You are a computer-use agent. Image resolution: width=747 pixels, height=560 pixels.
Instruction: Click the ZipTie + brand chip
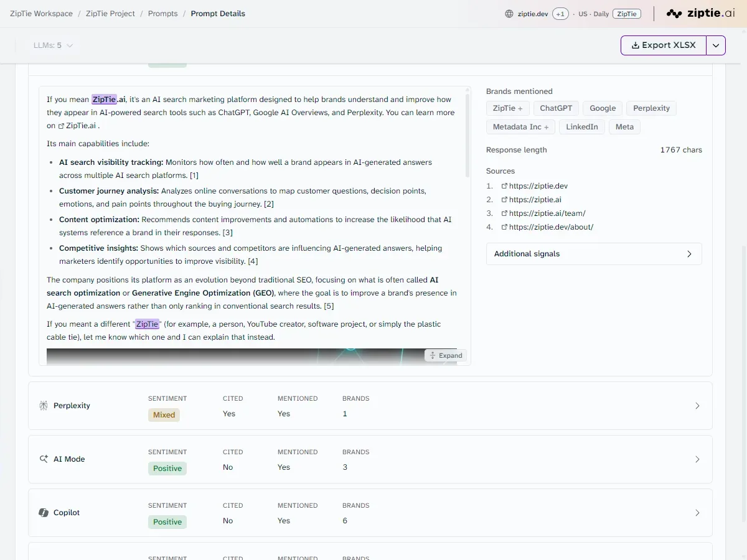point(507,108)
